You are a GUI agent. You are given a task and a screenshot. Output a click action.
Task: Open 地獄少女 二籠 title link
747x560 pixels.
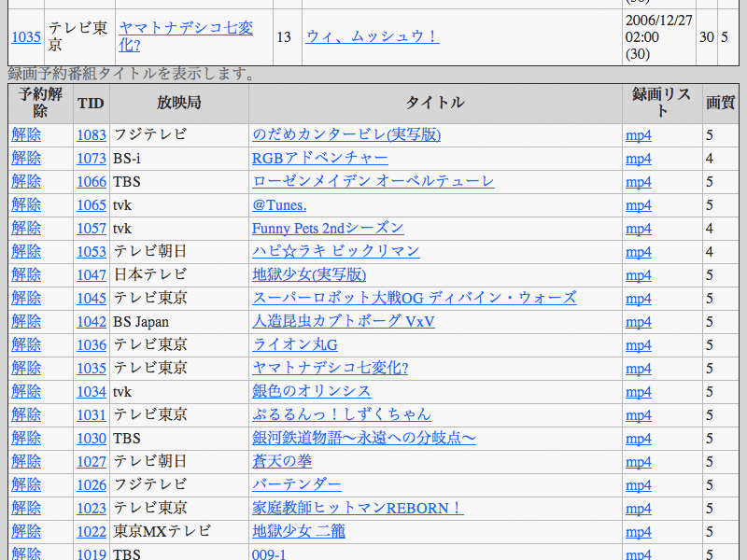click(299, 532)
